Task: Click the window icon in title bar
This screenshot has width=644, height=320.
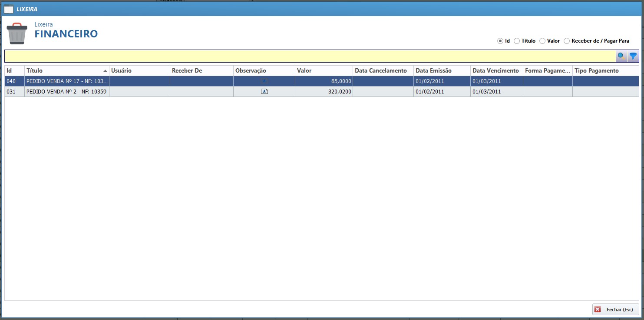Action: point(9,9)
